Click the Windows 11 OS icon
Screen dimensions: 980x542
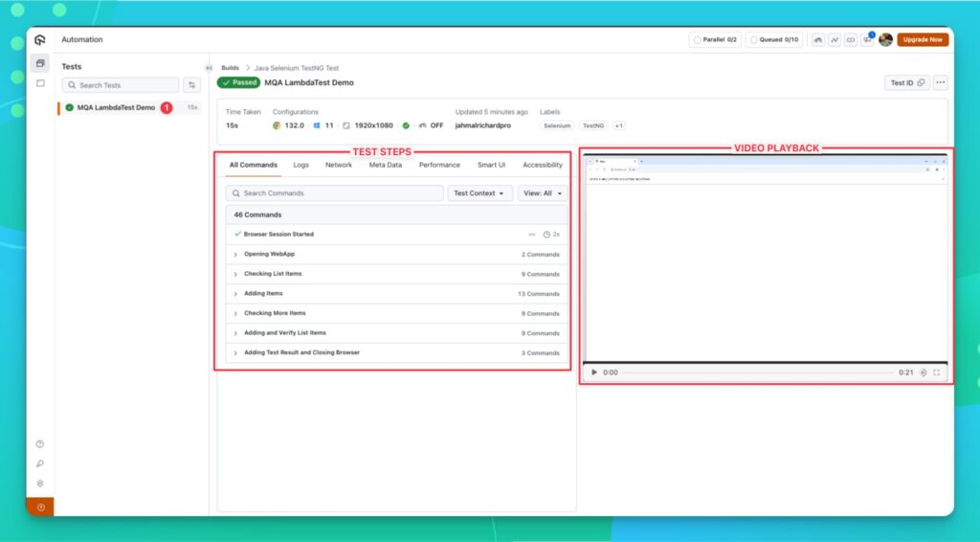point(317,125)
